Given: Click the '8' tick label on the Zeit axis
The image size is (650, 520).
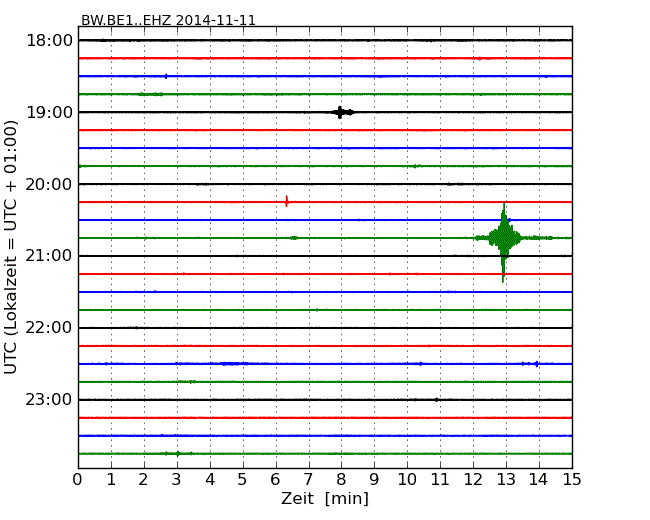Looking at the screenshot, I should click(x=341, y=480).
